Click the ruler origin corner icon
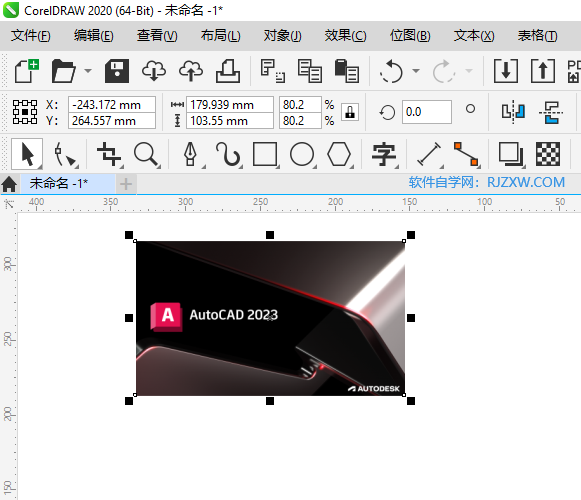 (9, 204)
